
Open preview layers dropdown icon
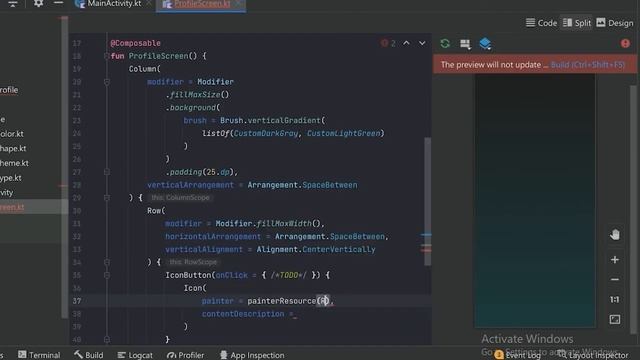pyautogui.click(x=485, y=44)
